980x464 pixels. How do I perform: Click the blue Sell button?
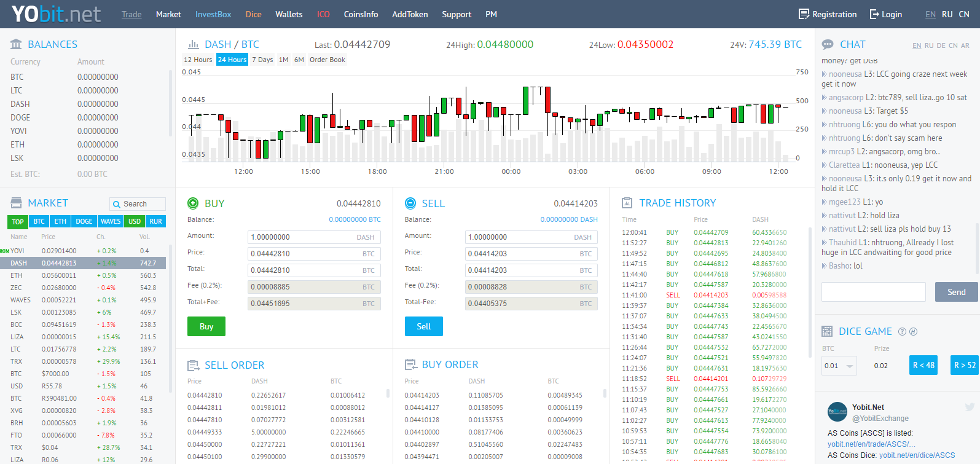(424, 326)
